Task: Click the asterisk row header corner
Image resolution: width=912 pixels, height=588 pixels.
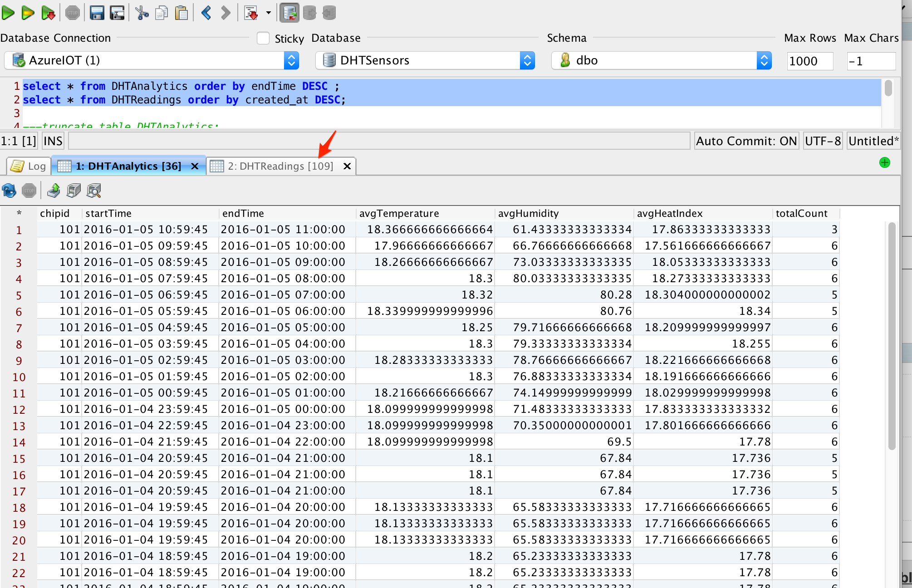Action: 19,213
